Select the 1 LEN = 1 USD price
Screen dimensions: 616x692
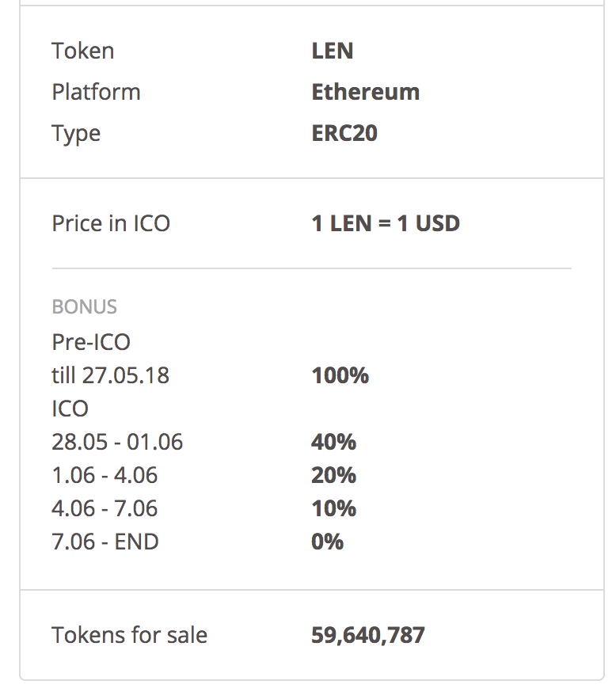(386, 223)
